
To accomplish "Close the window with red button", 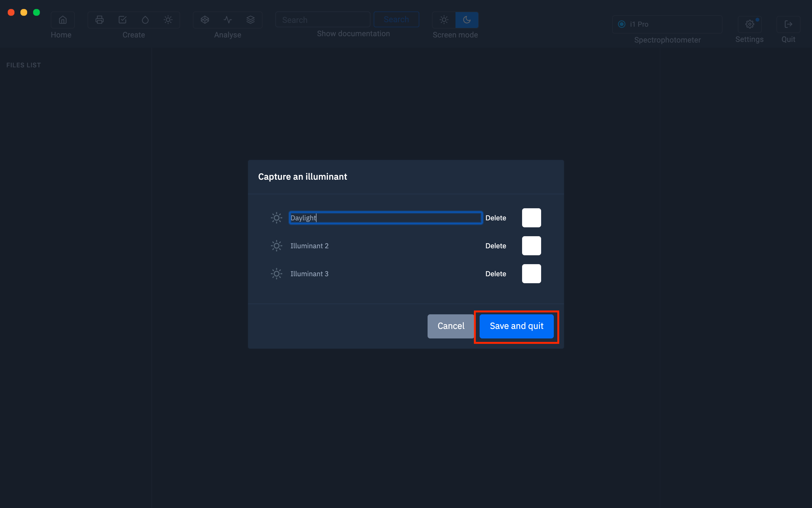I will [11, 12].
